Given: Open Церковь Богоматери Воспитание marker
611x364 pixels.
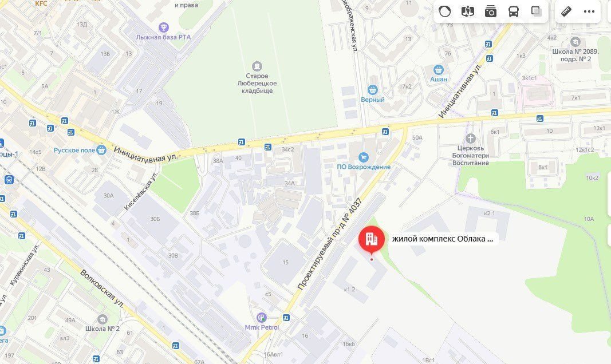Looking at the screenshot, I should click(x=471, y=138).
